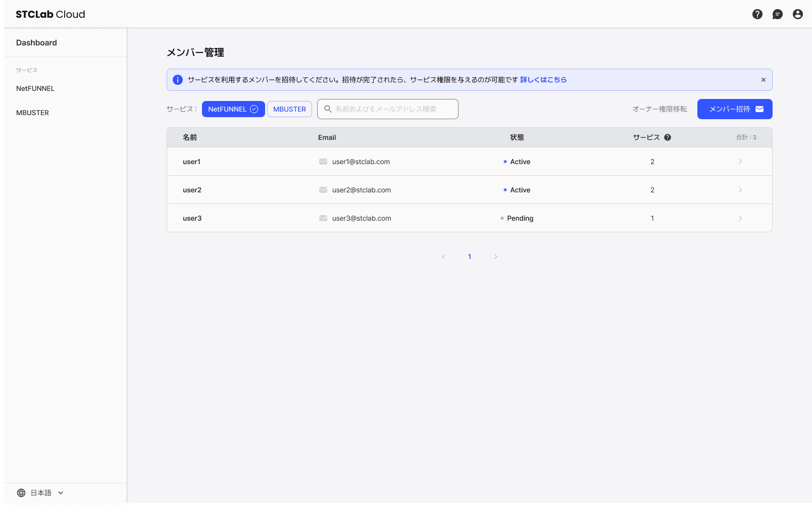The width and height of the screenshot is (812, 509).
Task: Open the chat message icon in header
Action: (777, 14)
